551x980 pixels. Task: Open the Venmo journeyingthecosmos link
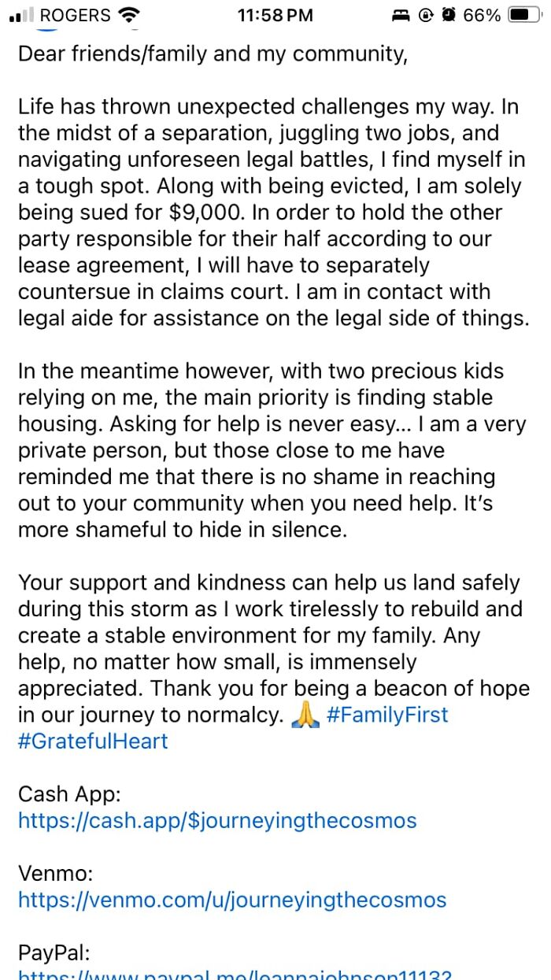click(x=231, y=900)
